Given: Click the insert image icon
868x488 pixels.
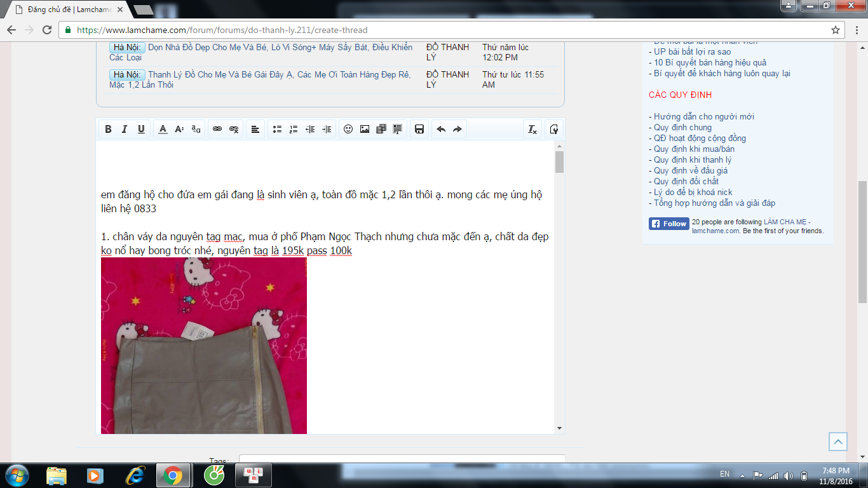Looking at the screenshot, I should coord(365,129).
